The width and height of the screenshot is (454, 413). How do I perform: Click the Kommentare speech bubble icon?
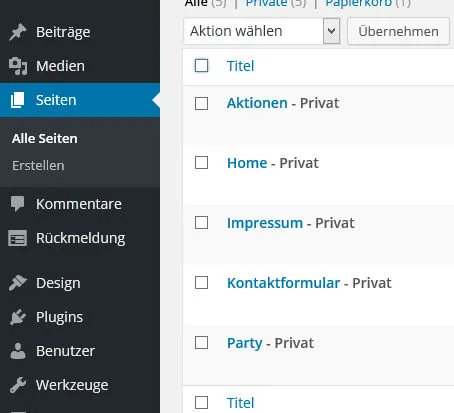point(17,204)
